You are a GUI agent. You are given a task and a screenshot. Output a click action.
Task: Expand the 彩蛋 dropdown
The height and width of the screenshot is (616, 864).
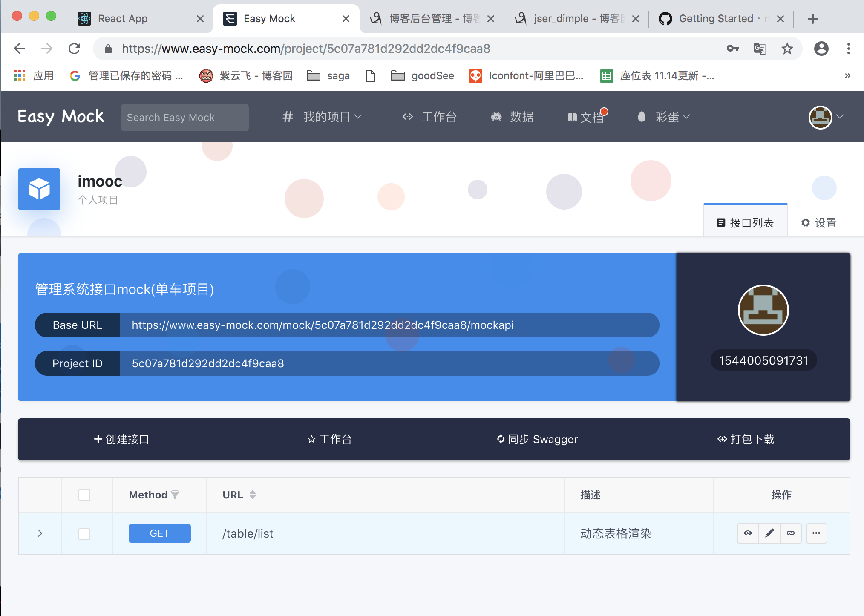pyautogui.click(x=664, y=117)
